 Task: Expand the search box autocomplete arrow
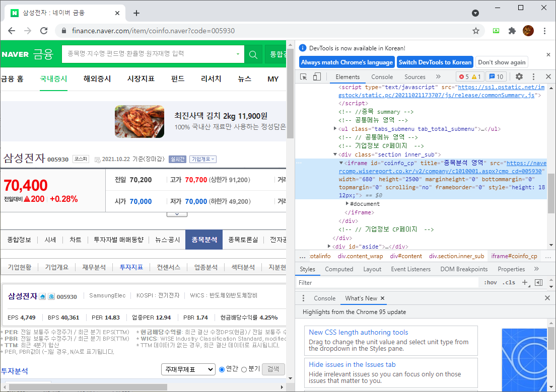[238, 54]
